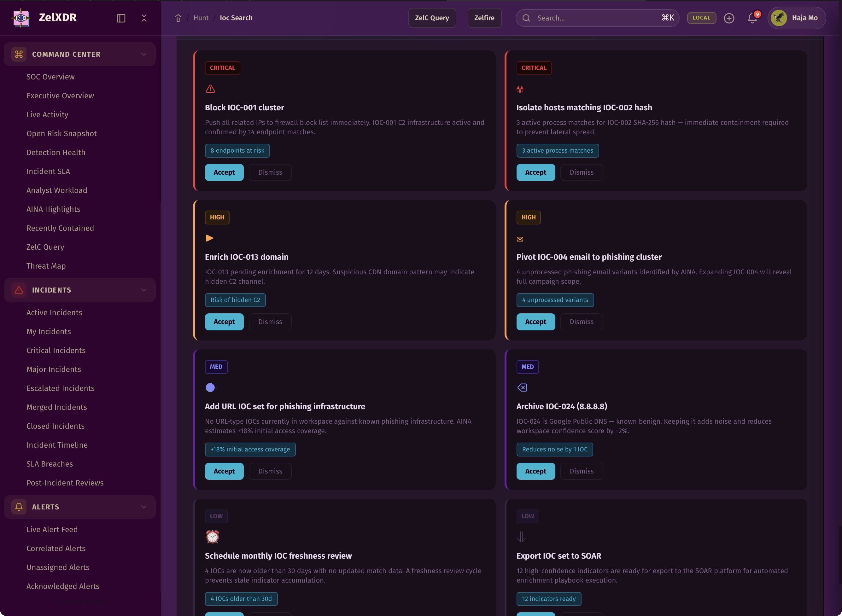Open Threat Map in sidebar
This screenshot has height=616, width=842.
tap(46, 266)
